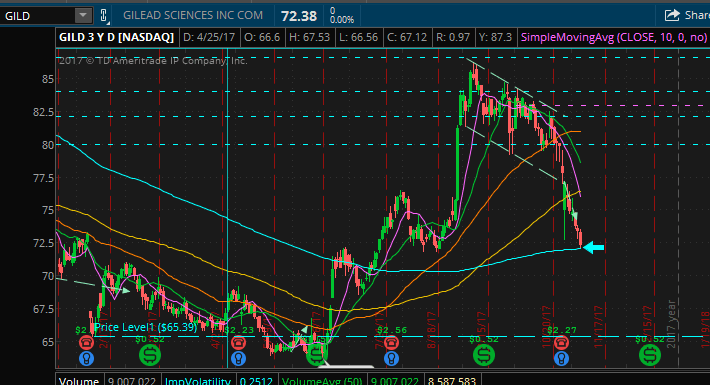
Task: Click the 67.5 price axis label
Action: pos(43,309)
